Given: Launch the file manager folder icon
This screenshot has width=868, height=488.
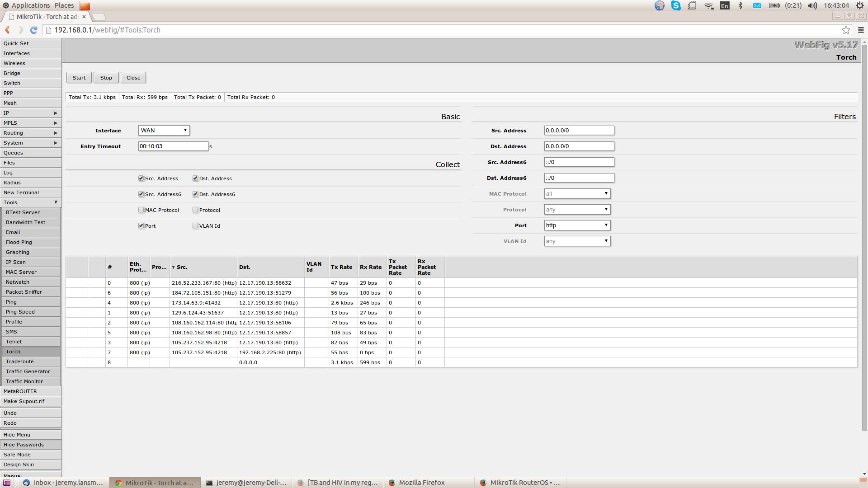Looking at the screenshot, I should (85, 5).
